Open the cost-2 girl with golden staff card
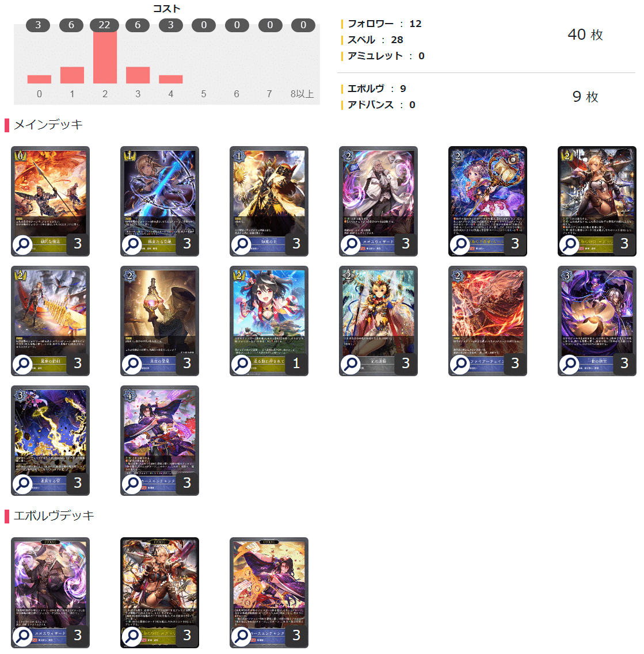 [487, 201]
